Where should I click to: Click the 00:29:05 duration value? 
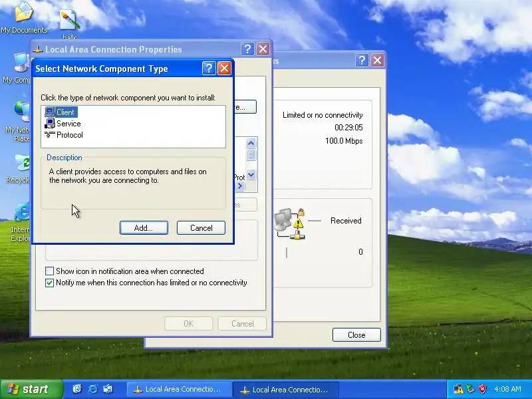click(x=348, y=128)
